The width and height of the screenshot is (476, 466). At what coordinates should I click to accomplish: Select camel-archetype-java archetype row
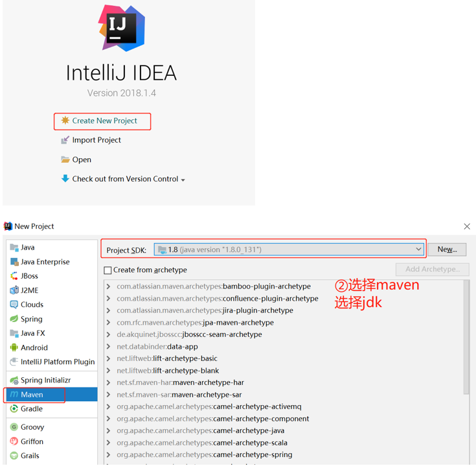coord(284,430)
